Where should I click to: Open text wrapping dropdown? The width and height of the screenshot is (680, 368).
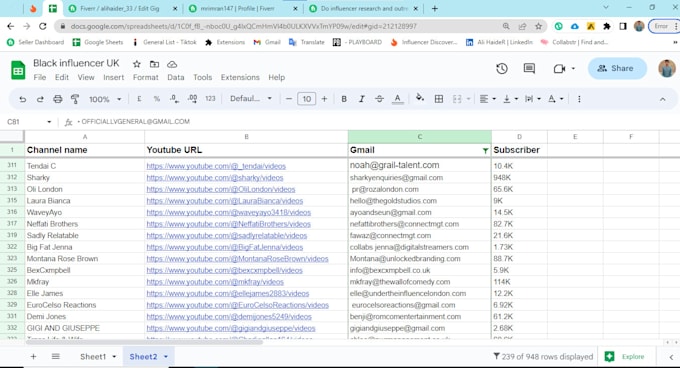[x=533, y=99]
